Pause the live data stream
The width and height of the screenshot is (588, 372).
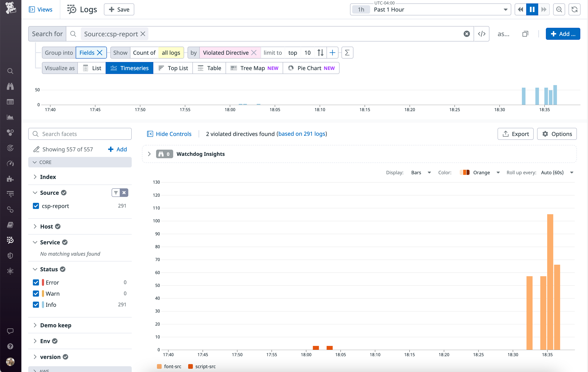click(x=532, y=9)
